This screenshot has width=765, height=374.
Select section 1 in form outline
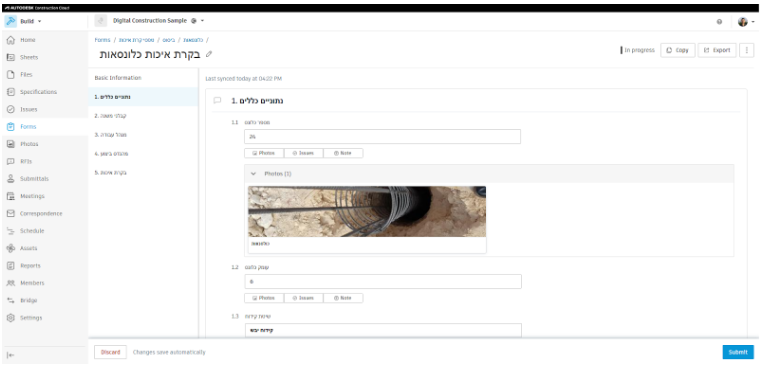[x=143, y=97]
